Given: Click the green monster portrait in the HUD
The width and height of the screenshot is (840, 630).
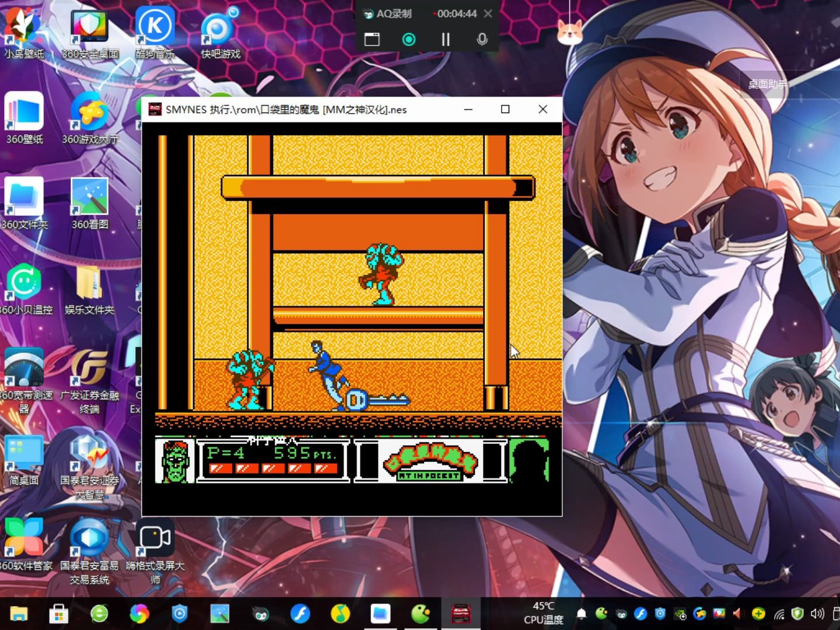Looking at the screenshot, I should tap(175, 461).
